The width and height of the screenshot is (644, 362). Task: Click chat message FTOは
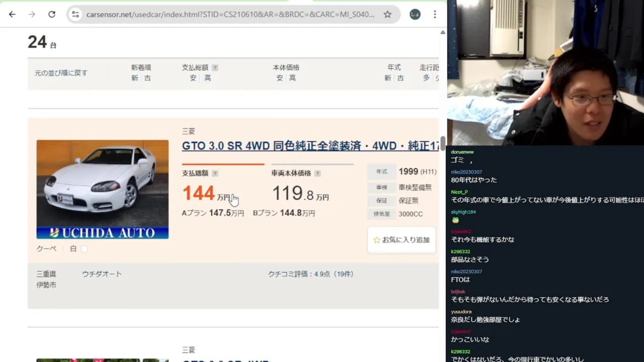click(460, 280)
